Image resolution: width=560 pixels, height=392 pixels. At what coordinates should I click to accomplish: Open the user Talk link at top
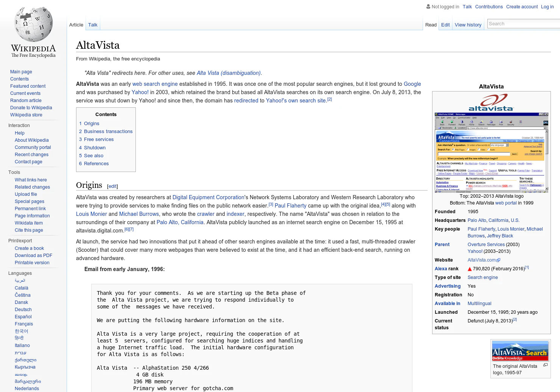pyautogui.click(x=467, y=7)
